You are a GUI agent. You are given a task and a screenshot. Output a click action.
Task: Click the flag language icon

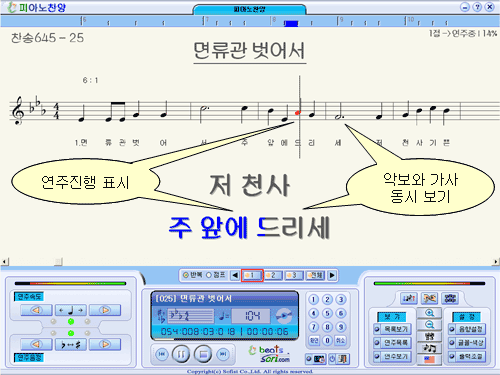(x=430, y=360)
